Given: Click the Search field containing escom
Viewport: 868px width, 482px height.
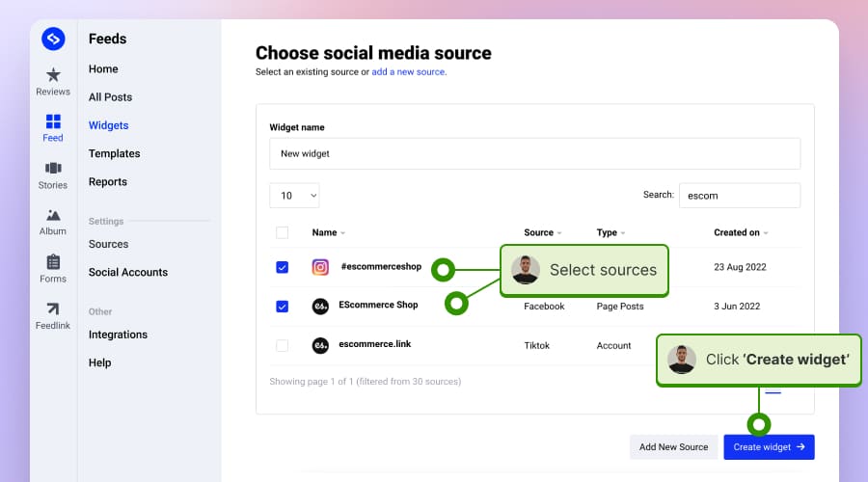Looking at the screenshot, I should (x=740, y=196).
